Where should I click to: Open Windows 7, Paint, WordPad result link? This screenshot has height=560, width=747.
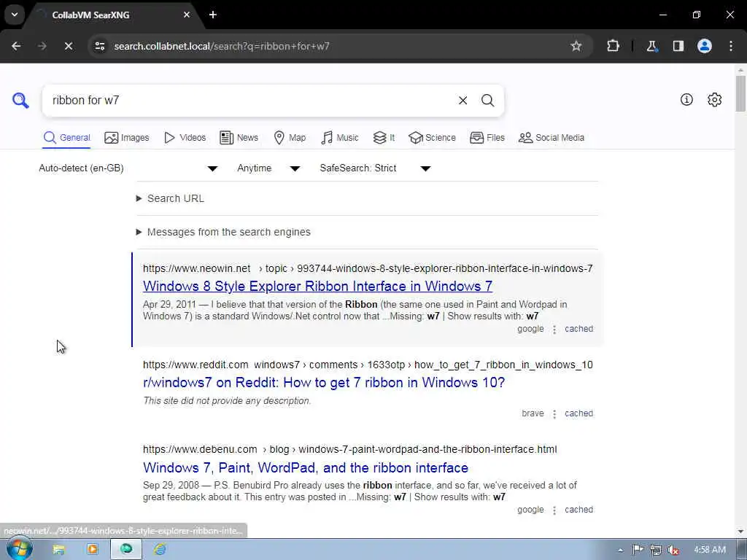[306, 467]
